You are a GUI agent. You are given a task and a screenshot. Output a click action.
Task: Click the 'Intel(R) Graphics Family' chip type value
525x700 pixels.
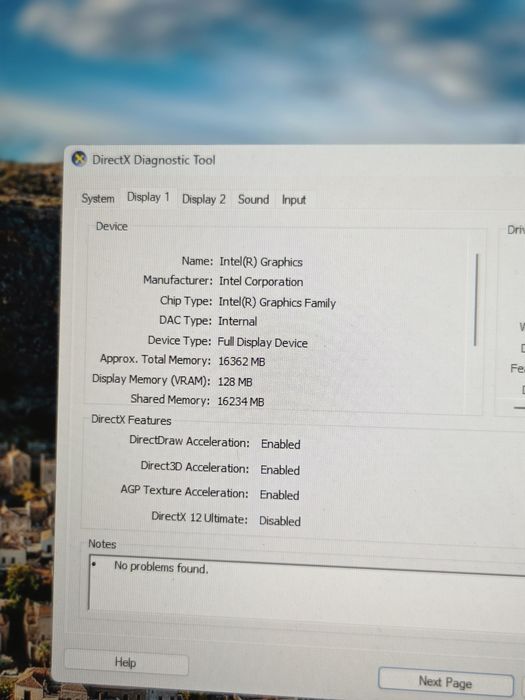277,303
